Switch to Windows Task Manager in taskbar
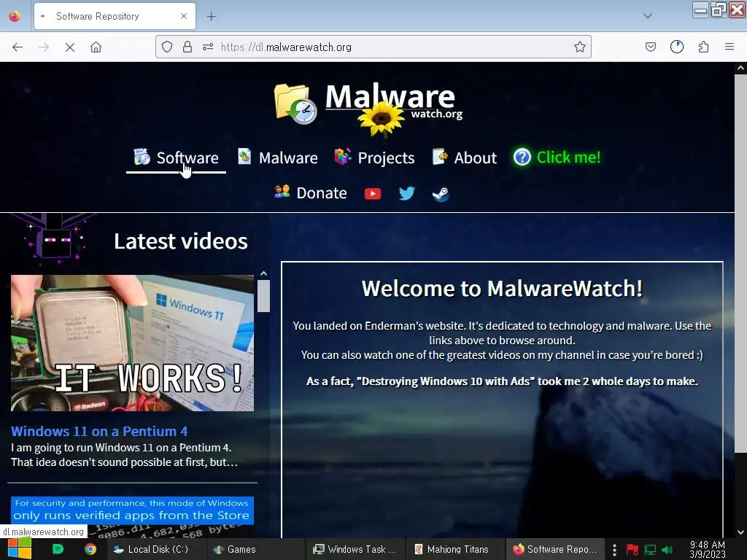This screenshot has height=560, width=747. click(355, 549)
